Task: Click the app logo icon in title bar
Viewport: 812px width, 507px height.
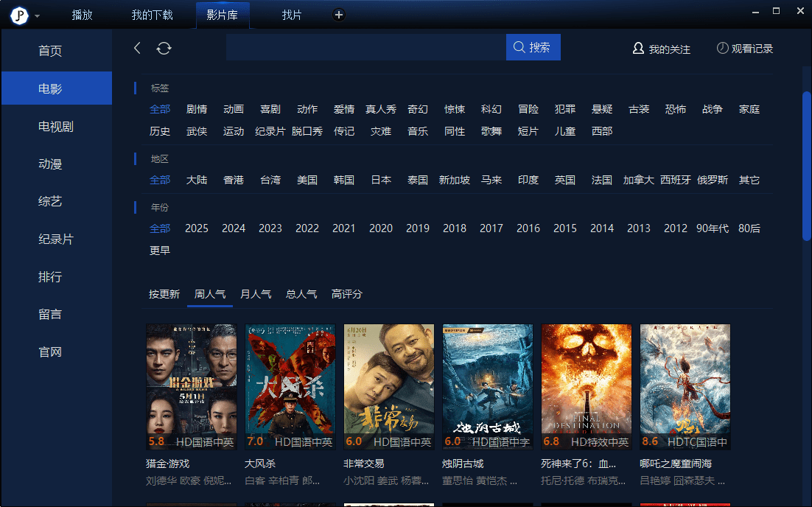Action: click(x=19, y=15)
